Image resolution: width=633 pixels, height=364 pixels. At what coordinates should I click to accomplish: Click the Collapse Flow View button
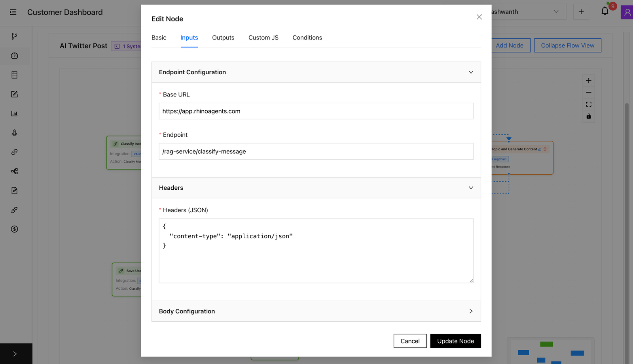point(567,45)
